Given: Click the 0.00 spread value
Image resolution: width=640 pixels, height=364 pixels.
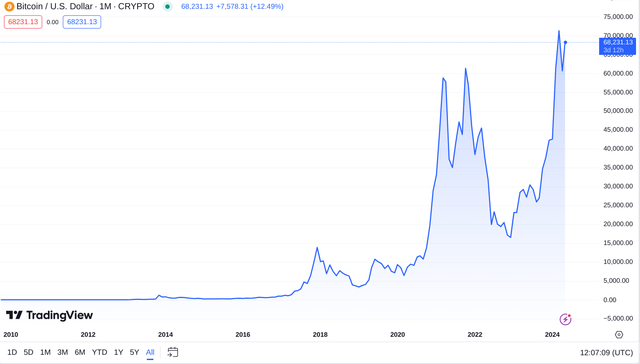Looking at the screenshot, I should [52, 22].
